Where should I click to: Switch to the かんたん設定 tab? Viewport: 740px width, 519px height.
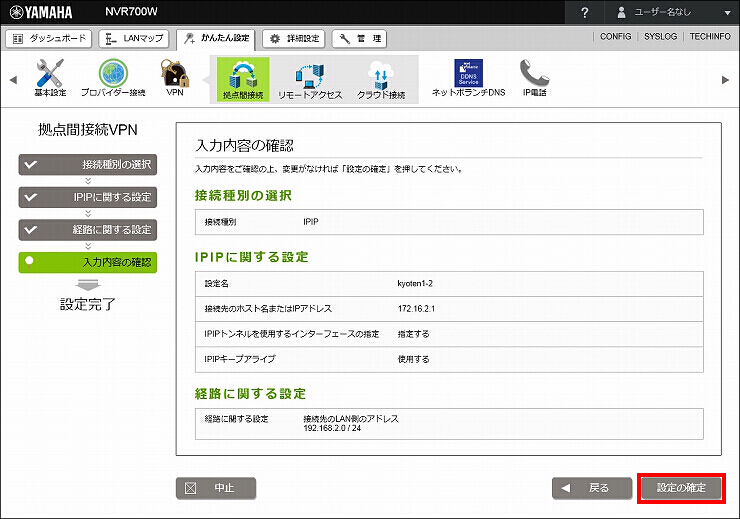click(216, 39)
